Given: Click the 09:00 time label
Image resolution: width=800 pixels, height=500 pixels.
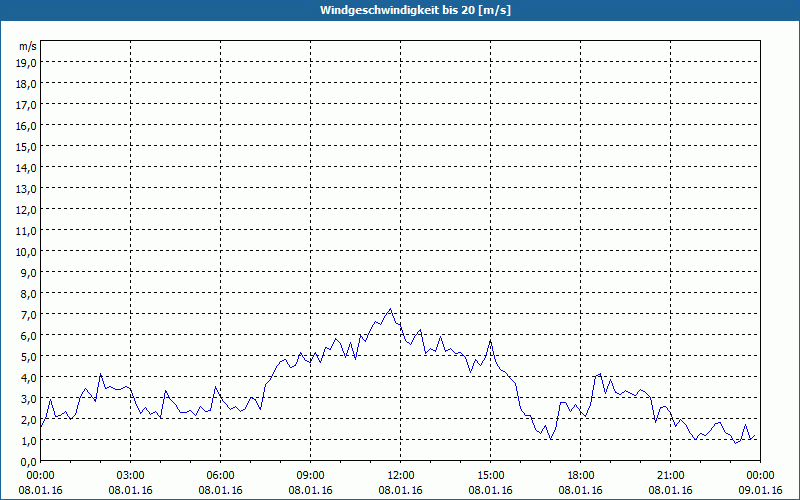Looking at the screenshot, I should pos(310,476).
